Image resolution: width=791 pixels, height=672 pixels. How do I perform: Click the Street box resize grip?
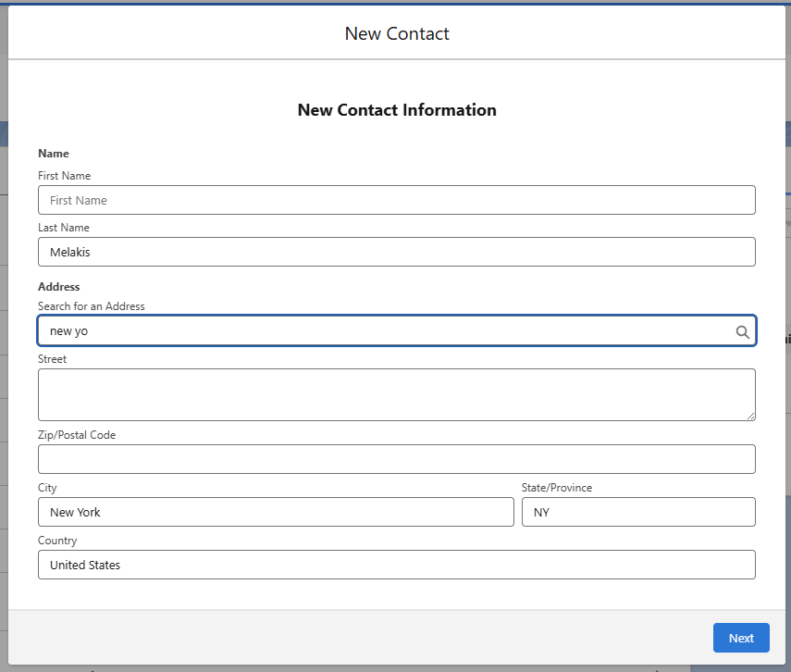750,416
